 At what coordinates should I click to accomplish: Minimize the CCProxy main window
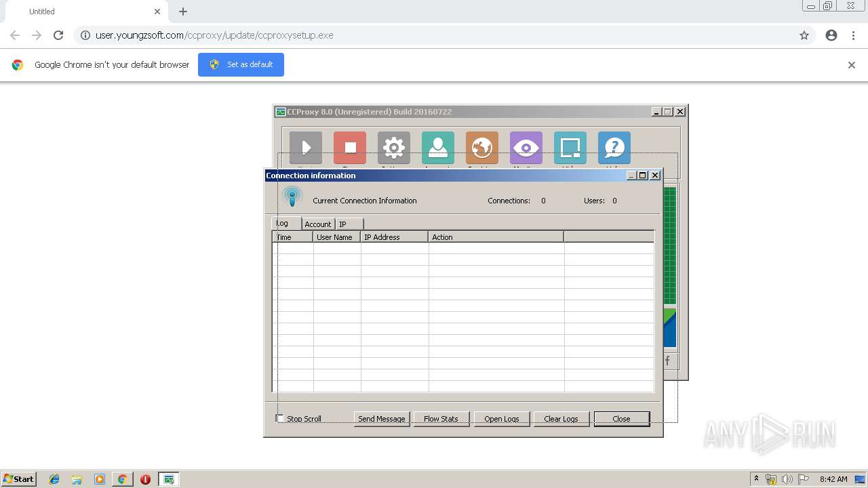coord(656,112)
